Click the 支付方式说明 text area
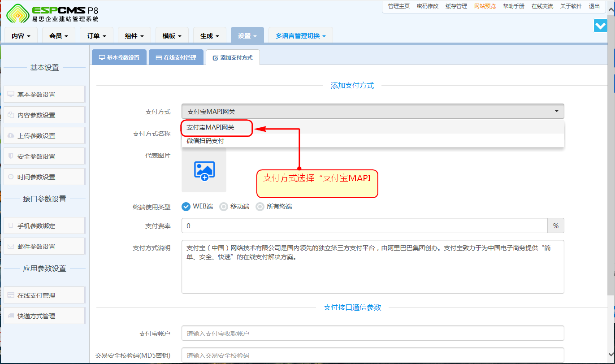Screen dimensions: 615x364 coord(372,267)
